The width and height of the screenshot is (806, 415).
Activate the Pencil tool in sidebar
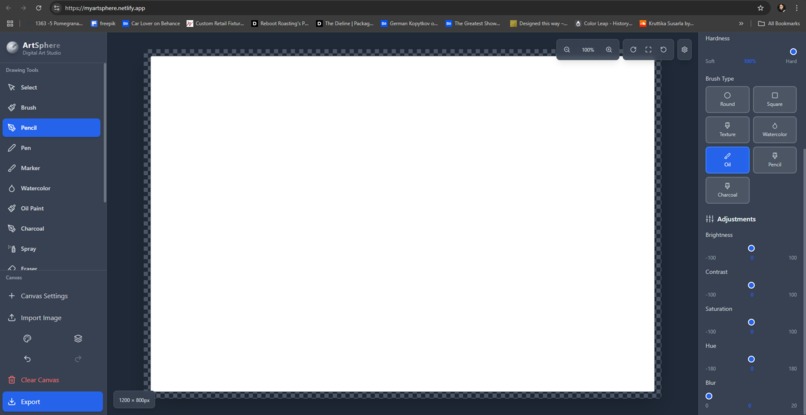51,128
